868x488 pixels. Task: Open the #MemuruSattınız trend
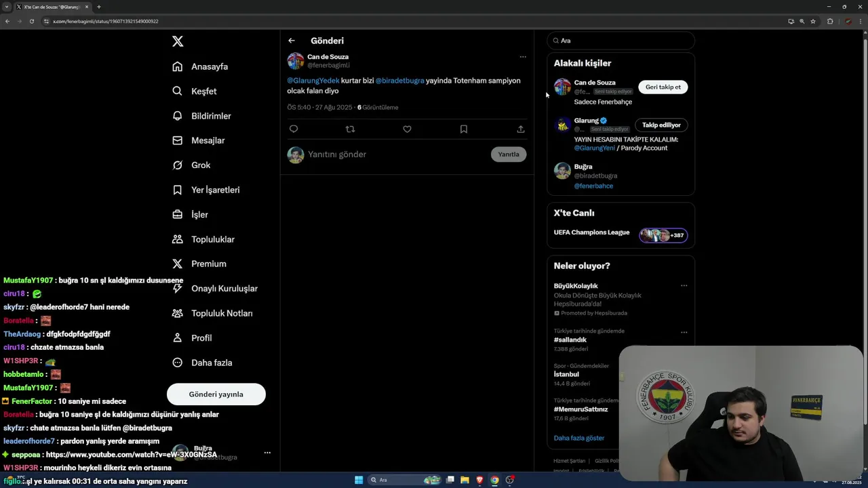tap(581, 409)
